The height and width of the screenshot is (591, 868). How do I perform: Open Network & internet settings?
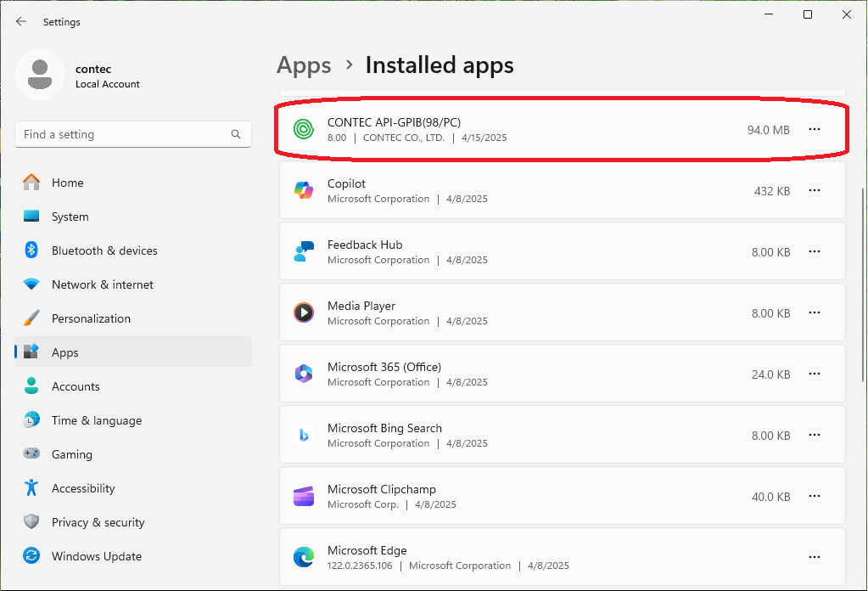click(133, 284)
